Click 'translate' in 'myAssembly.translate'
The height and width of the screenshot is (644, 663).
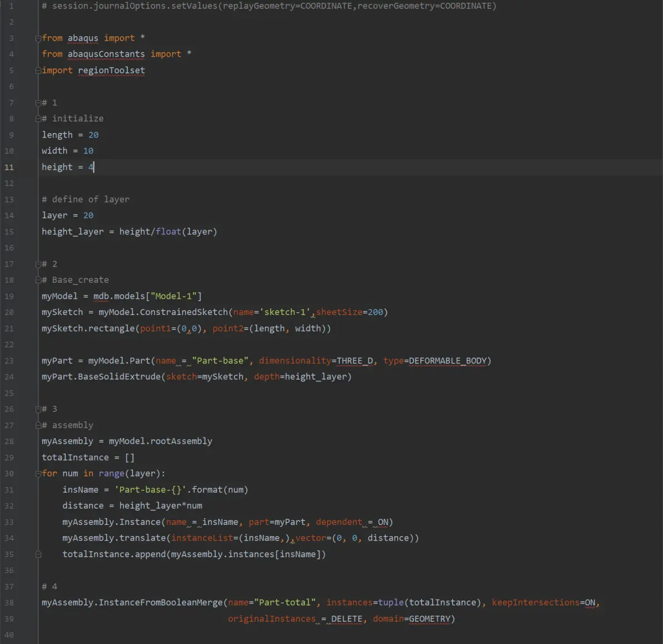pyautogui.click(x=142, y=538)
